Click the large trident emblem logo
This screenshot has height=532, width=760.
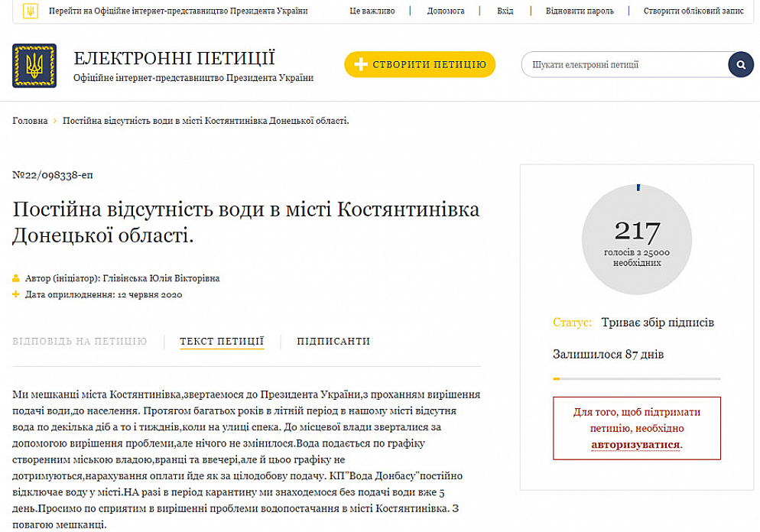point(34,66)
